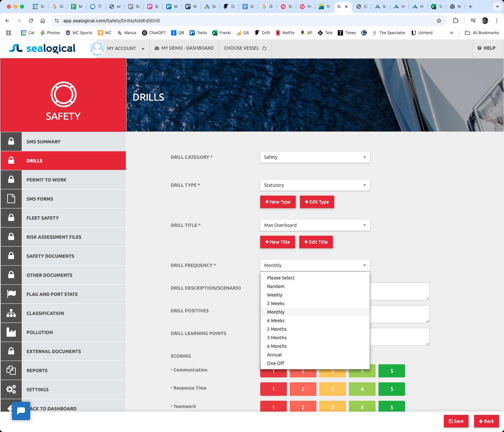Pick Random in the frequency list

(315, 286)
